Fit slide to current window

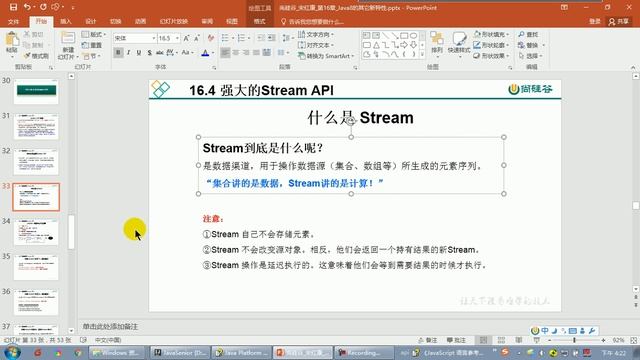pos(633,340)
